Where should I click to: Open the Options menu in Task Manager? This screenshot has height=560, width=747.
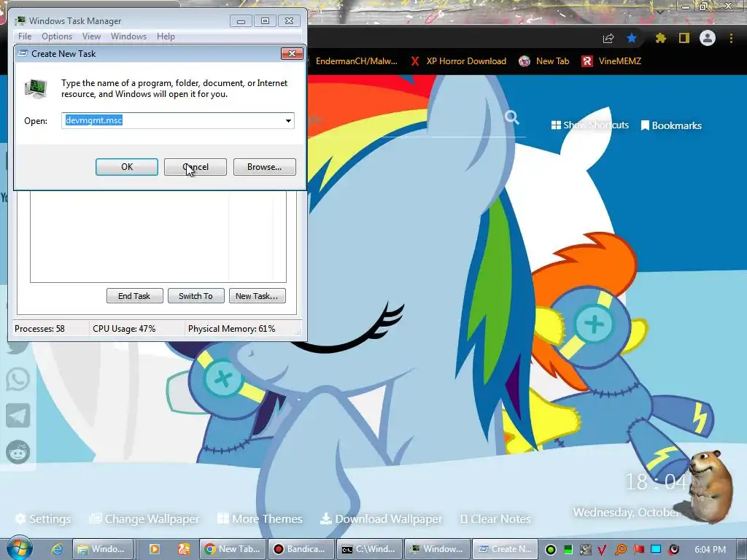[57, 36]
